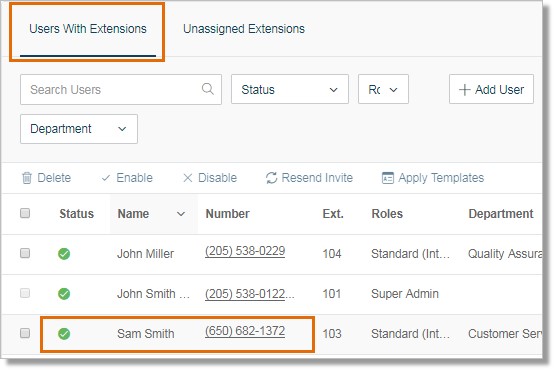Image resolution: width=554 pixels, height=370 pixels.
Task: Click the Quality Assurance department cell
Action: (x=505, y=254)
